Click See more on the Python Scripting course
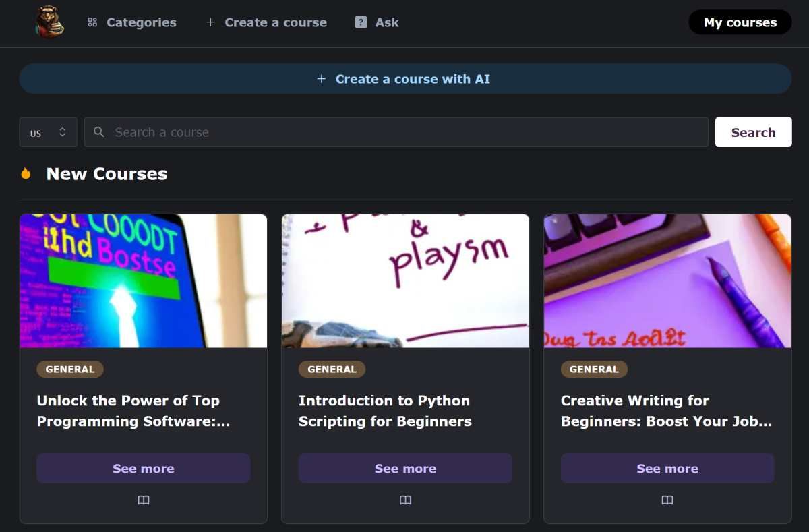Screen dimensions: 809x532 tap(405, 468)
